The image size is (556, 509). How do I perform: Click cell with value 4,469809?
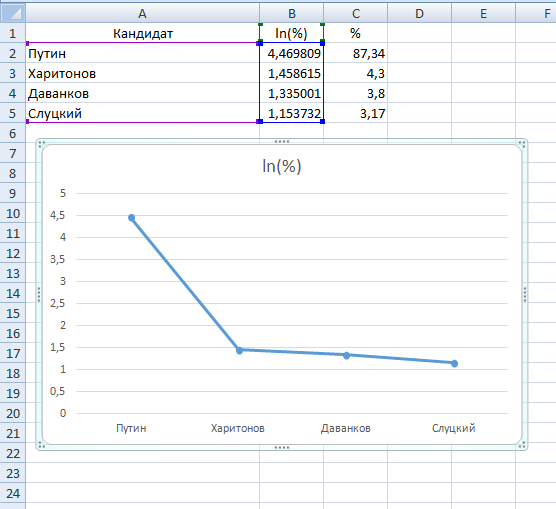(x=291, y=53)
